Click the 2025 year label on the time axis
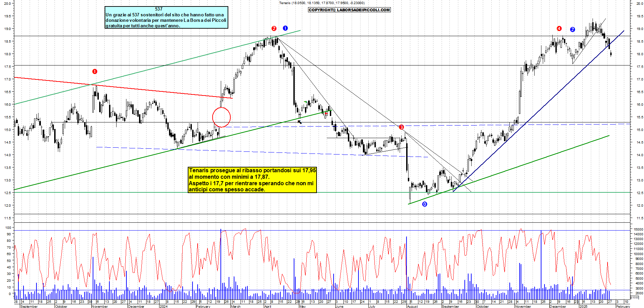This screenshot has height=308, width=644. 584,306
